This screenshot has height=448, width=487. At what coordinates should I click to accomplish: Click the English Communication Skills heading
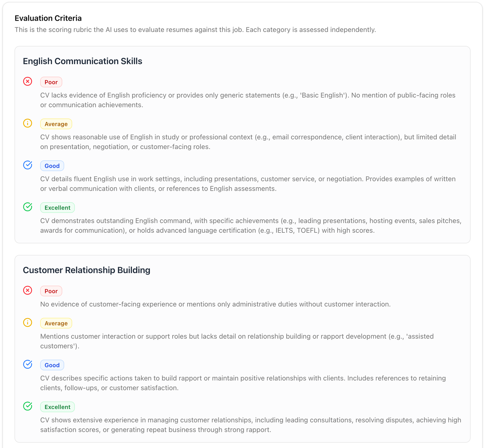coord(82,61)
